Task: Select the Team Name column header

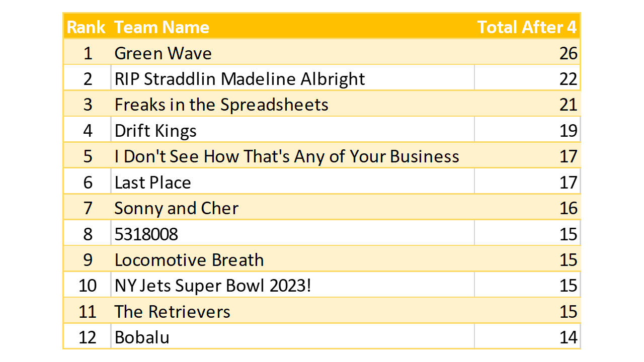Action: tap(162, 27)
